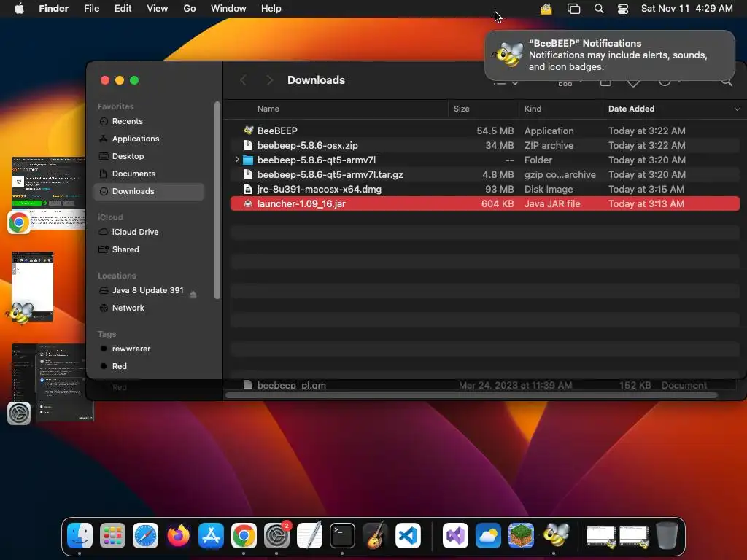
Task: Click the Date Added sort chevron
Action: pos(737,109)
